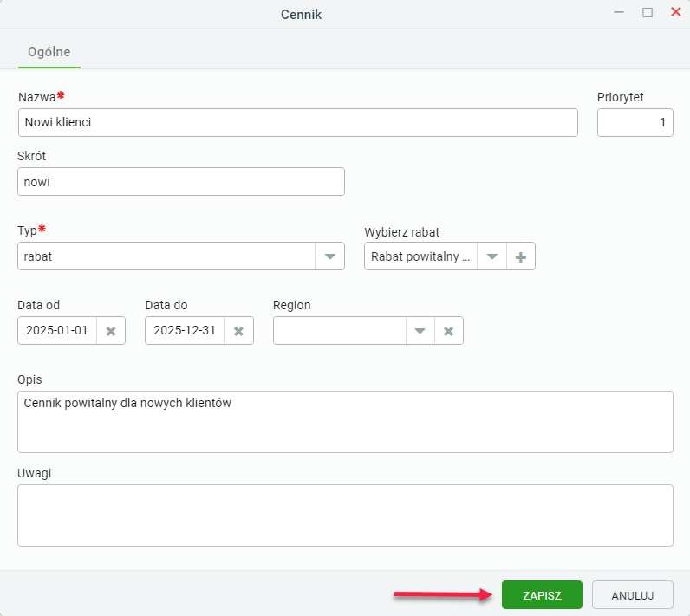Select the 'rabat' value in Typ
This screenshot has height=616, width=690.
(166, 256)
